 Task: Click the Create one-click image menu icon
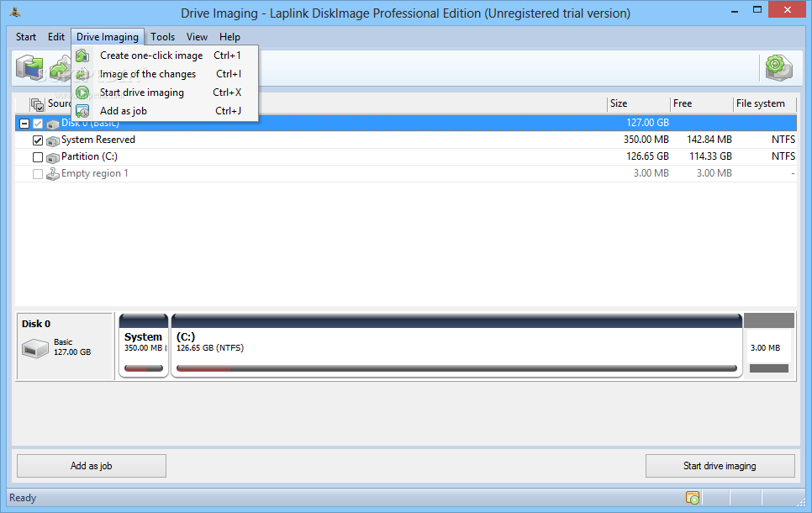point(82,56)
